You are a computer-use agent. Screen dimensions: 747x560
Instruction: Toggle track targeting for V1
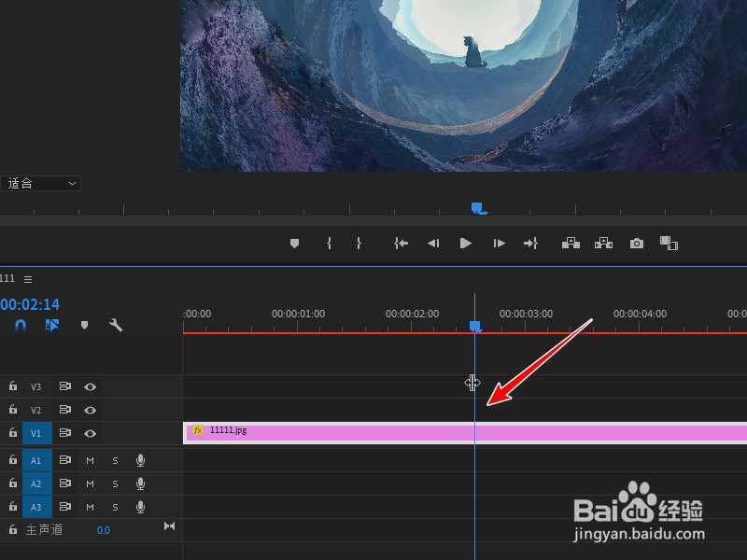click(36, 433)
